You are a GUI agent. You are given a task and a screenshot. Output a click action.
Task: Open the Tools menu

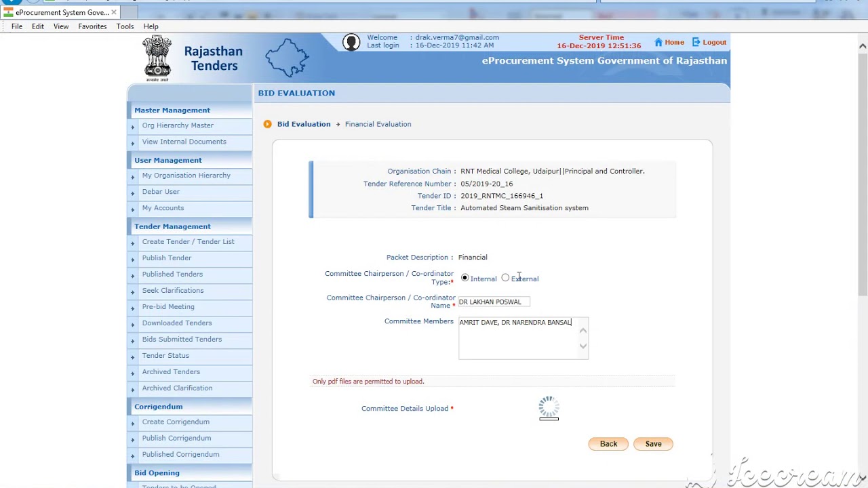coord(125,26)
